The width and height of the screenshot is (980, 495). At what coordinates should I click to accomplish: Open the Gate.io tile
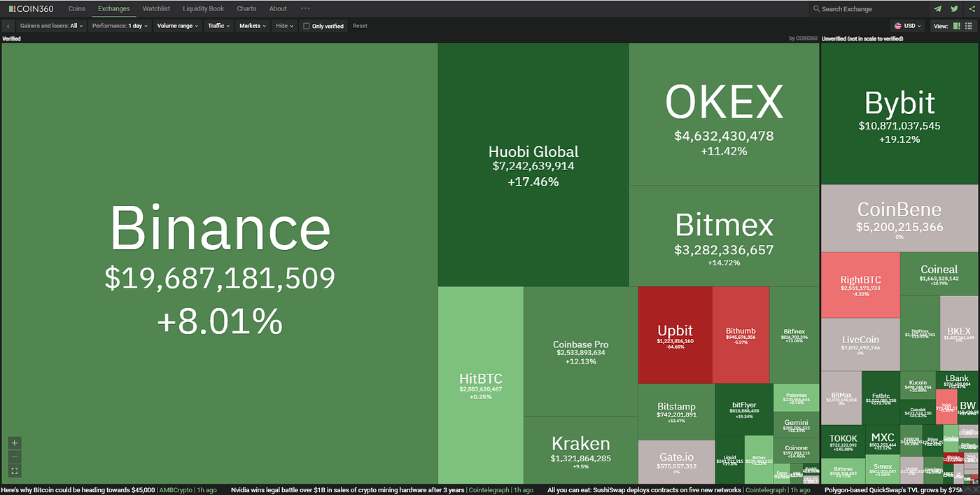pos(676,461)
